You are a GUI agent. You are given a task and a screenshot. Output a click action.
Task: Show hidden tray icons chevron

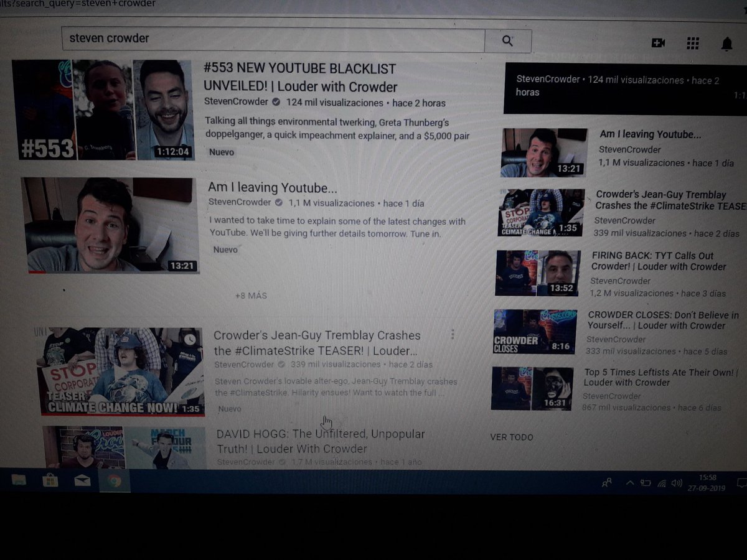pyautogui.click(x=630, y=483)
